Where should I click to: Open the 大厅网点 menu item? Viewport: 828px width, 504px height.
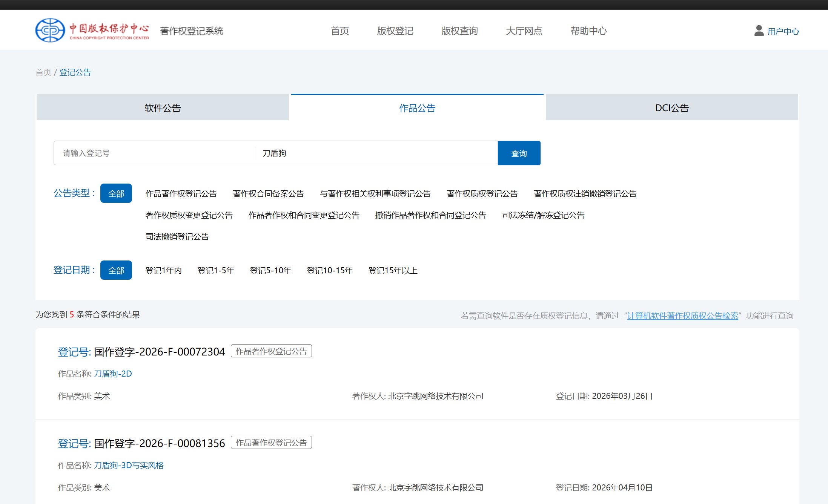point(524,31)
